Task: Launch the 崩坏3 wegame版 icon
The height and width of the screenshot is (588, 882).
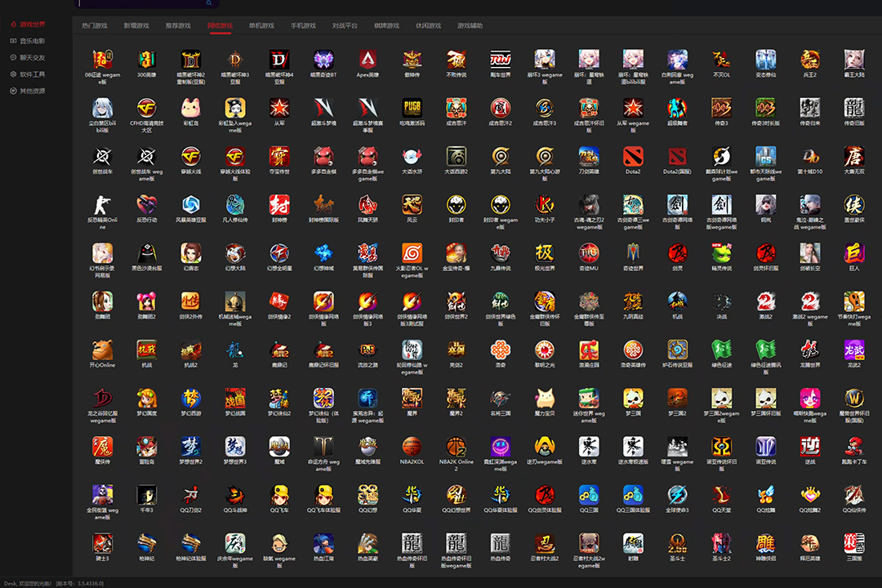Action: point(545,59)
